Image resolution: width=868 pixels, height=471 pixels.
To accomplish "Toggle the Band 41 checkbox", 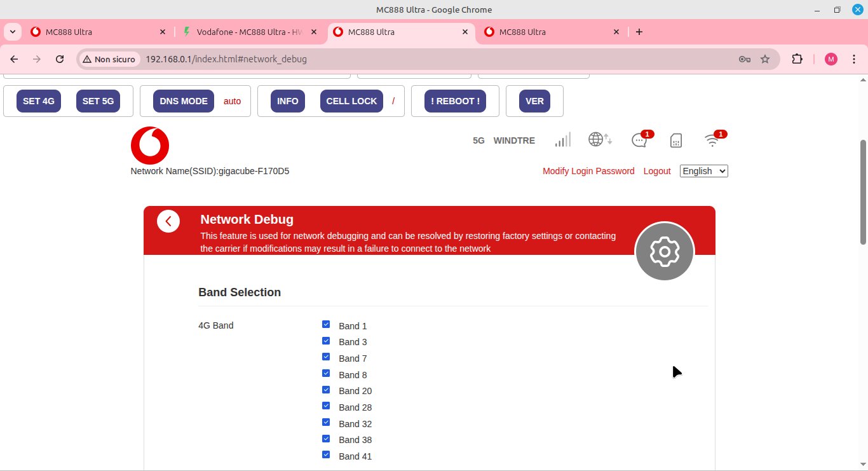I will click(326, 455).
